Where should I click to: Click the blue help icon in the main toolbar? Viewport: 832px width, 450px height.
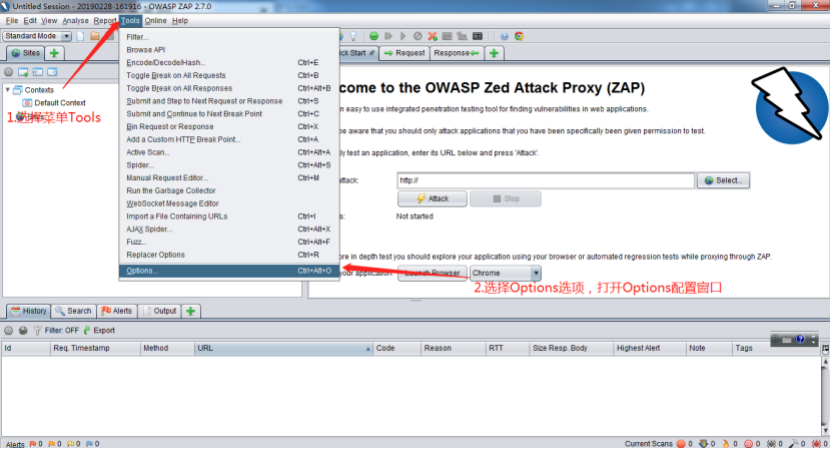(x=504, y=36)
